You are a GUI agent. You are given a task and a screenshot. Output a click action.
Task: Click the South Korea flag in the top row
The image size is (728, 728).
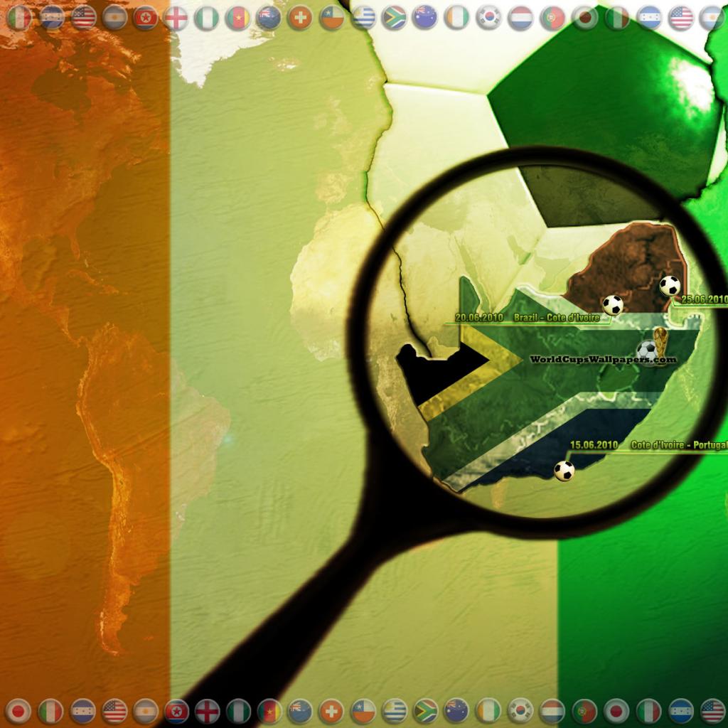tap(488, 18)
